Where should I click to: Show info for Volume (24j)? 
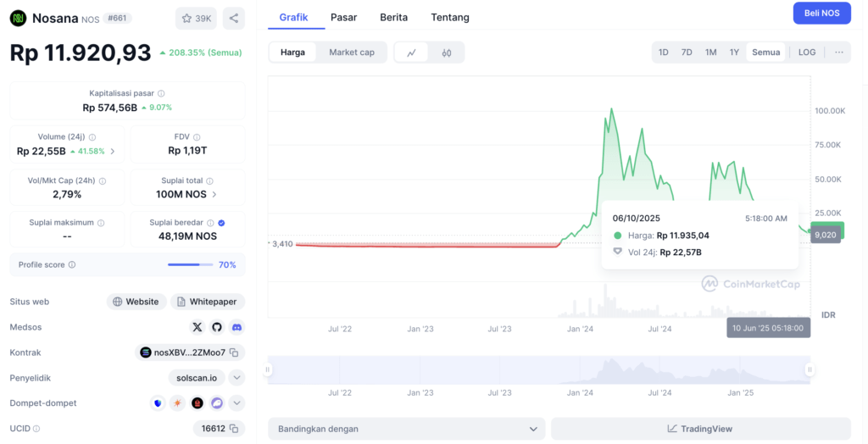click(92, 137)
